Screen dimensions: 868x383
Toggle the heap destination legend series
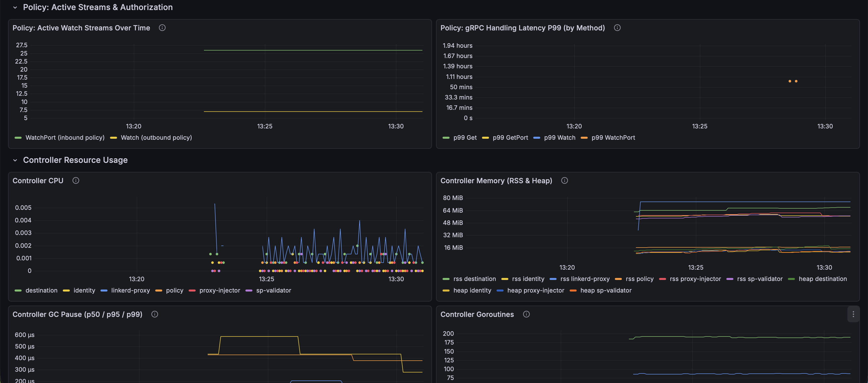[x=823, y=279]
